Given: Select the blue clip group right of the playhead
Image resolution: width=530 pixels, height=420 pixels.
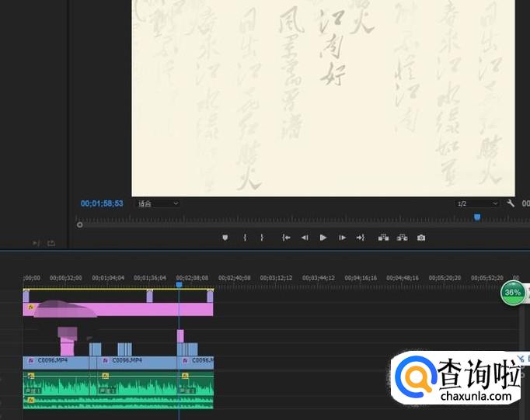Looking at the screenshot, I should [187, 349].
